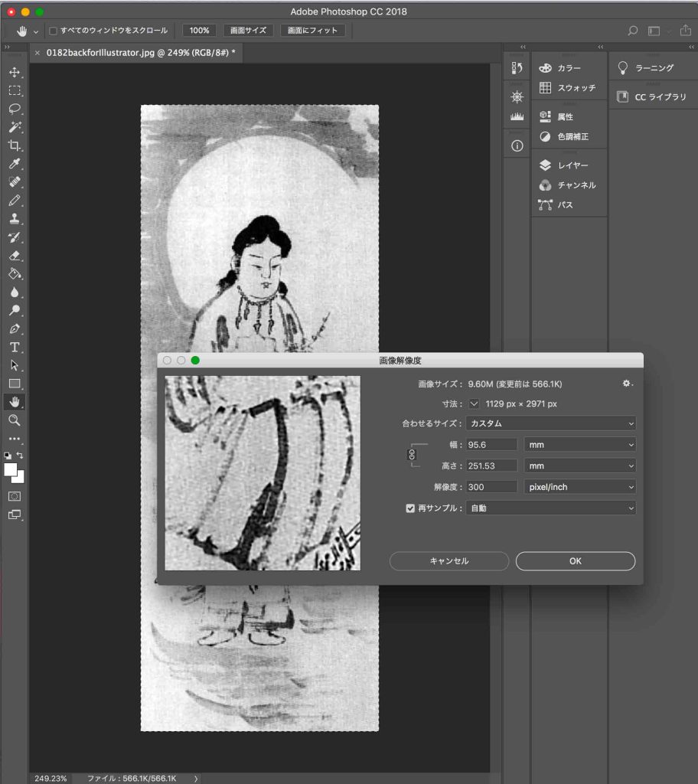Select the Path Selection tool

tap(15, 365)
